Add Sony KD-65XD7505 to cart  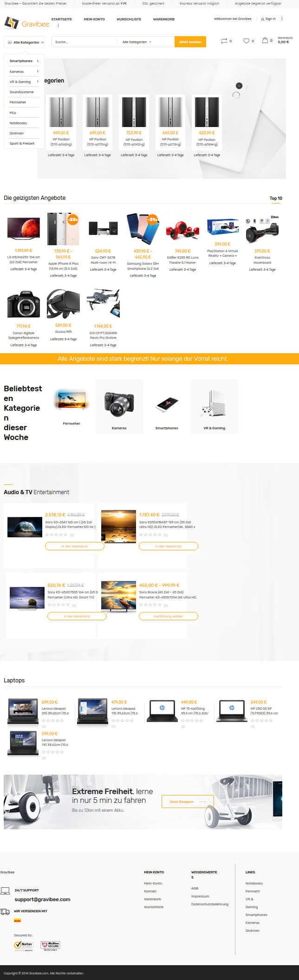pos(77,616)
